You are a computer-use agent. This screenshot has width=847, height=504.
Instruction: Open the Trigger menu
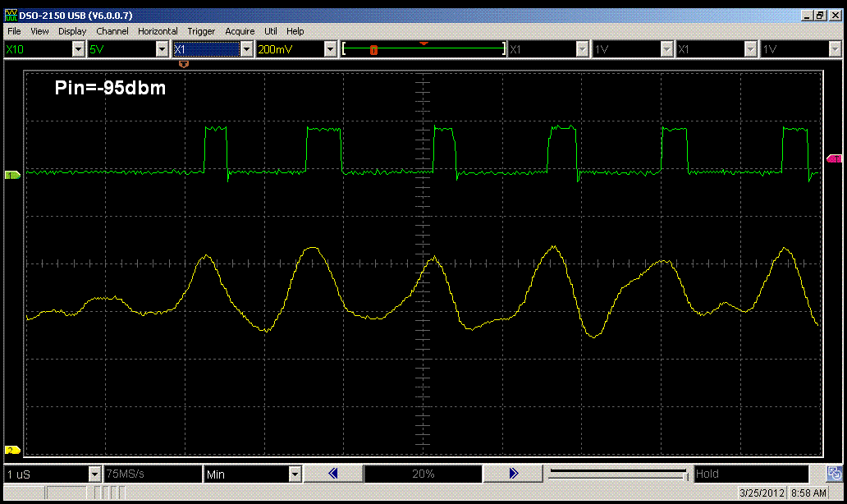(201, 31)
